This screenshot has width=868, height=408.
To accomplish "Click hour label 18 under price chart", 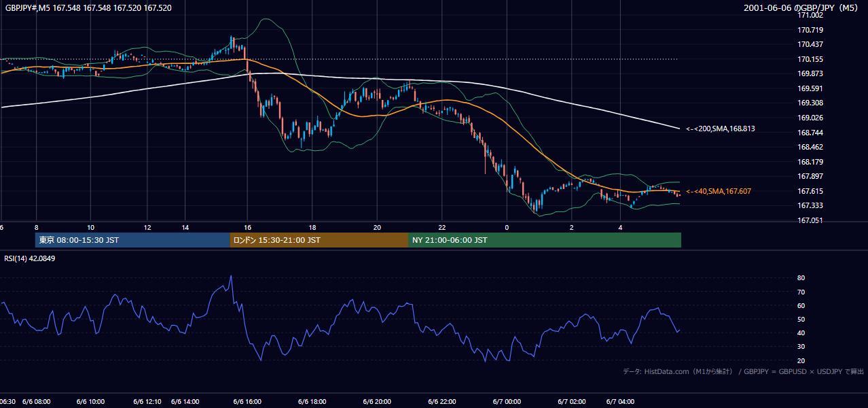I will pos(312,227).
